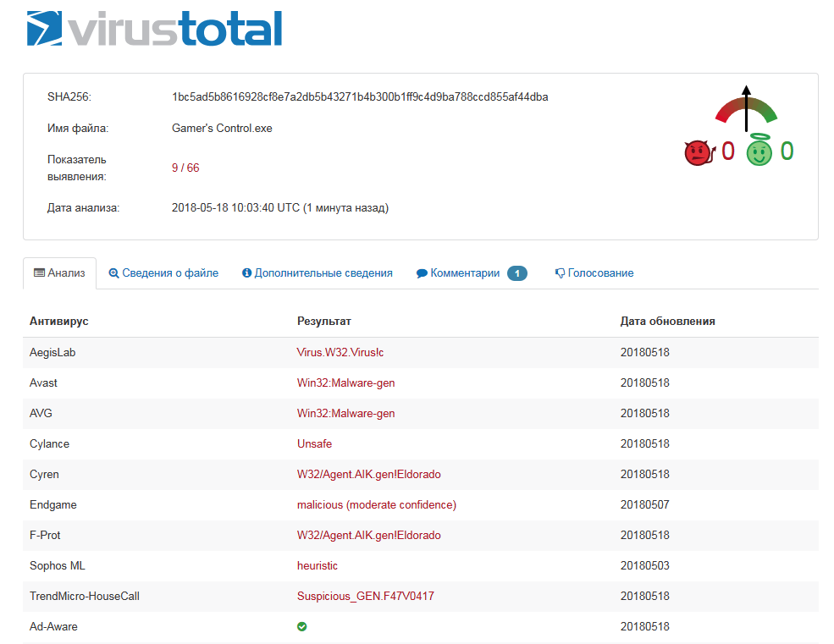Image resolution: width=834 pixels, height=644 pixels.
Task: Switch to Сведения о файле tab
Action: (163, 273)
